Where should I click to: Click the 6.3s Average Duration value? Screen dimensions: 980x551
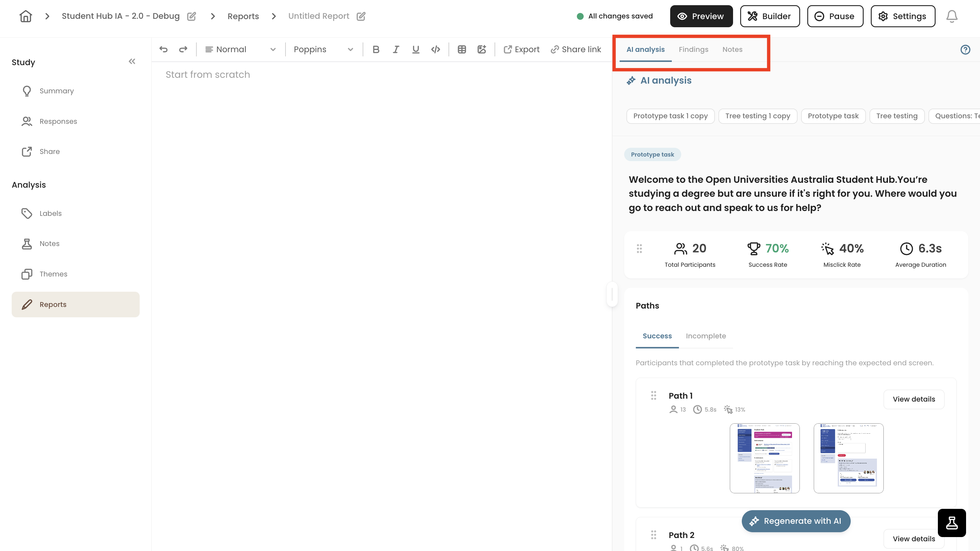[930, 249]
